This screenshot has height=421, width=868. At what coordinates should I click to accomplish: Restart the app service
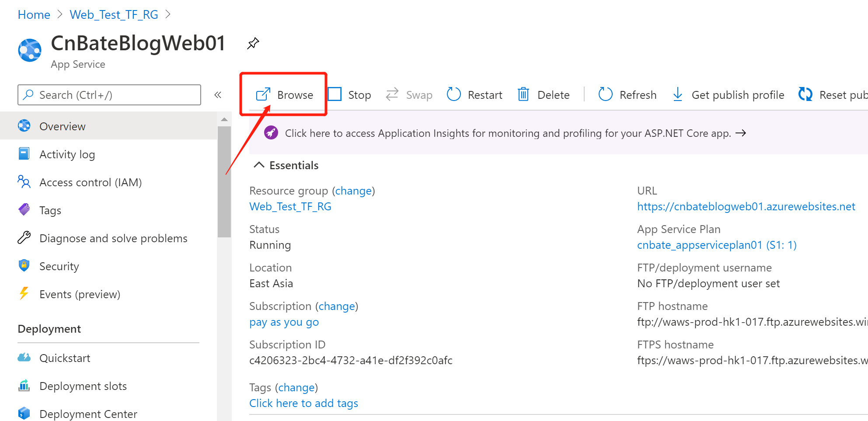[485, 95]
